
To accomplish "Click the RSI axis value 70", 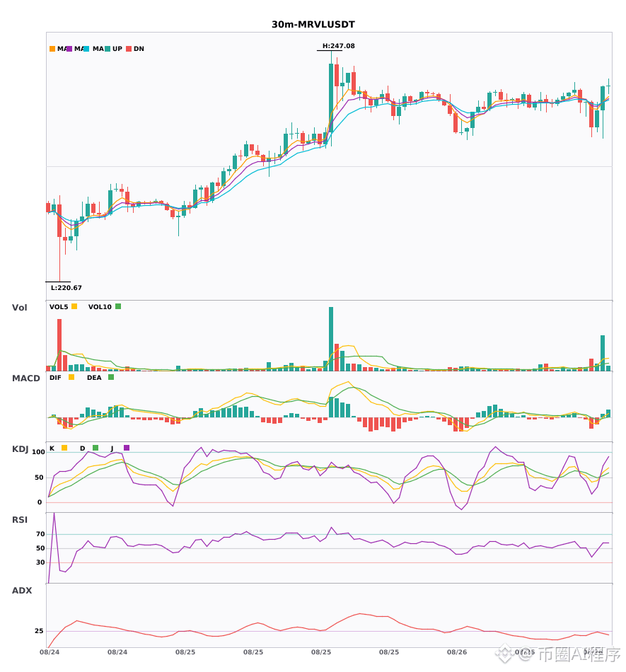I will [41, 534].
